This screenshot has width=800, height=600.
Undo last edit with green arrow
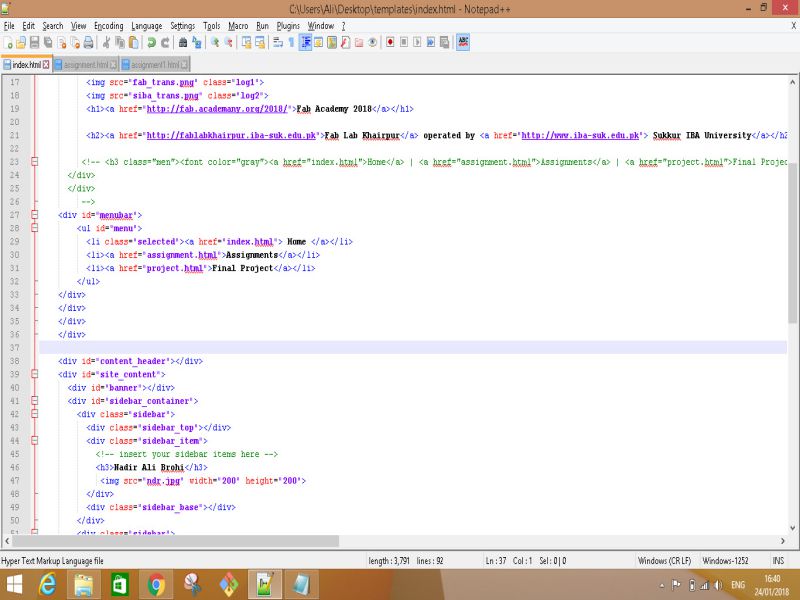pos(151,42)
